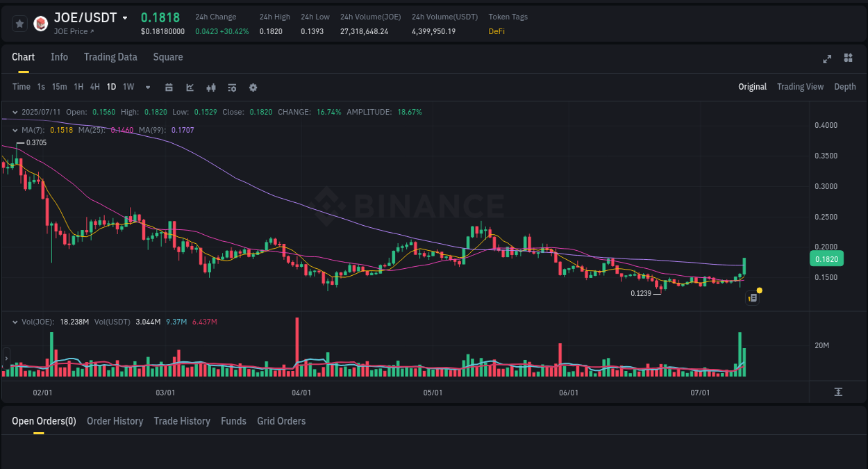Open the layout grid icon near fullscreen
Image resolution: width=868 pixels, height=469 pixels.
(848, 59)
